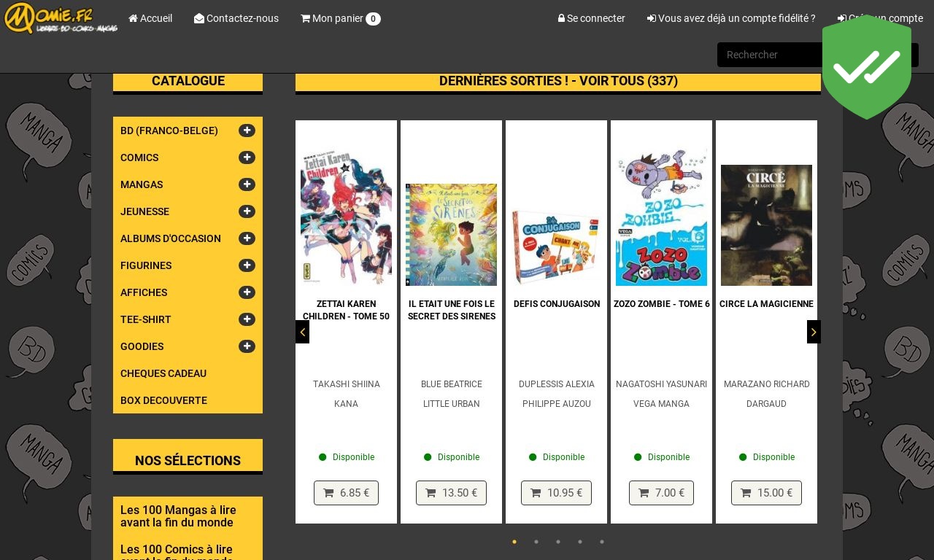
Task: Open Zozo Zombie Tome 6 cover image
Action: tap(661, 218)
